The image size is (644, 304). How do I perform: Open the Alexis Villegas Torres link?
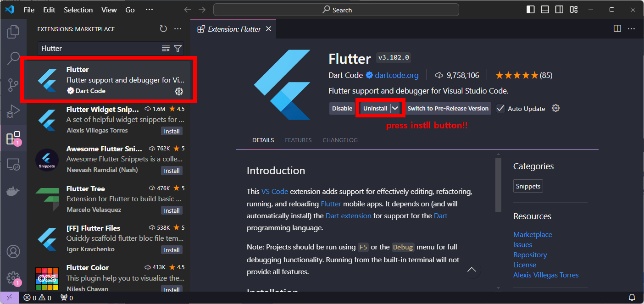click(x=546, y=275)
